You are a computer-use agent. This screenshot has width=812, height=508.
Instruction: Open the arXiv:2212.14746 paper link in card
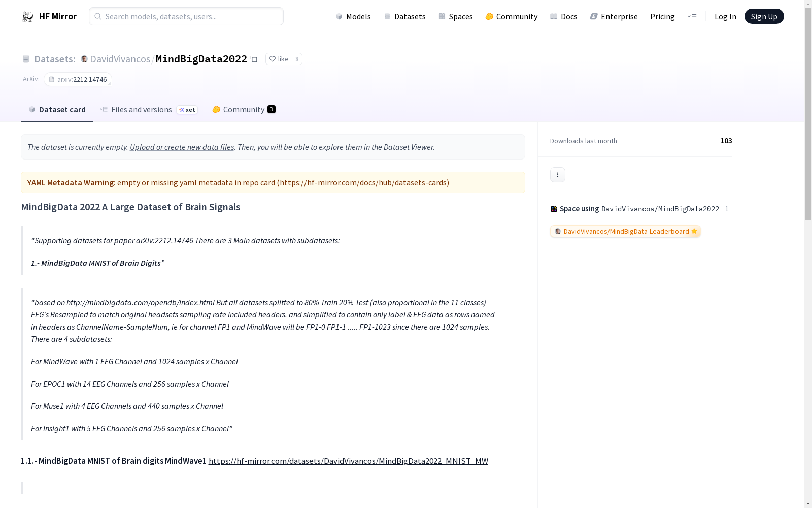[164, 240]
